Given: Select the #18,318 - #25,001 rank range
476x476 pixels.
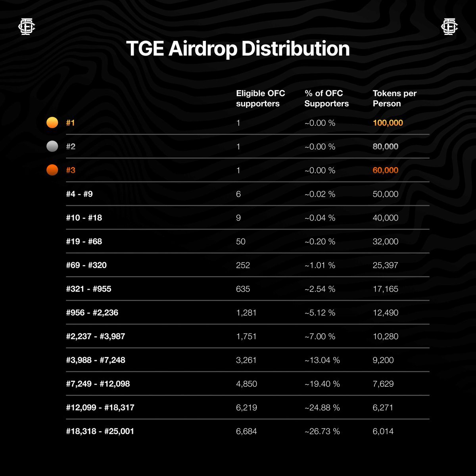Looking at the screenshot, I should (x=100, y=432).
